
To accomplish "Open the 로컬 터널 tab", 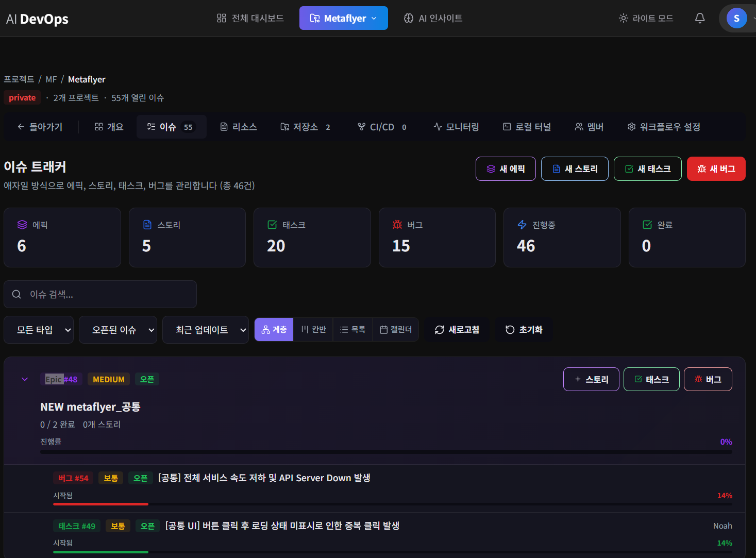I will click(527, 127).
